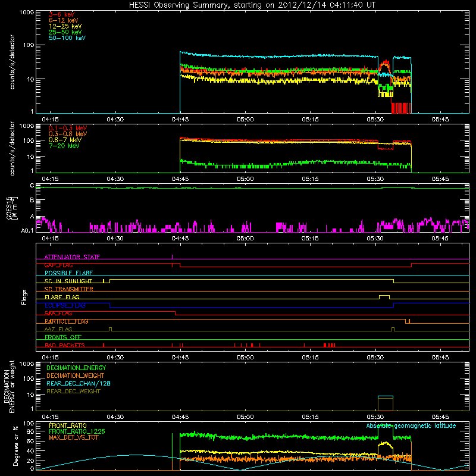Click the REAR_DEC_WEIGHT legend label

(73, 392)
